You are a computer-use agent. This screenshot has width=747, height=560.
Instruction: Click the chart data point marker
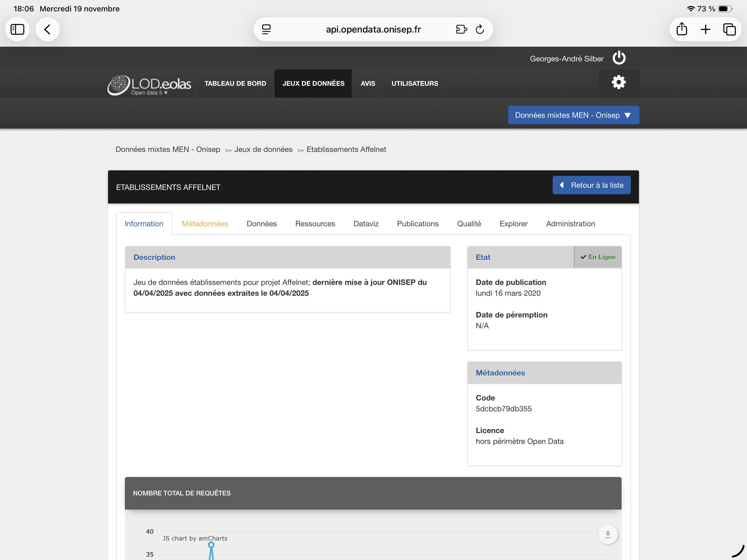211,545
